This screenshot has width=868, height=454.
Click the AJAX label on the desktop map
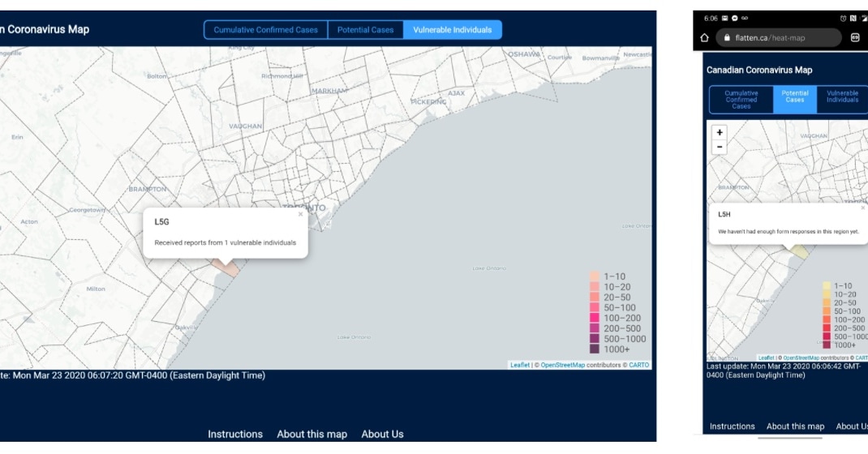(456, 93)
